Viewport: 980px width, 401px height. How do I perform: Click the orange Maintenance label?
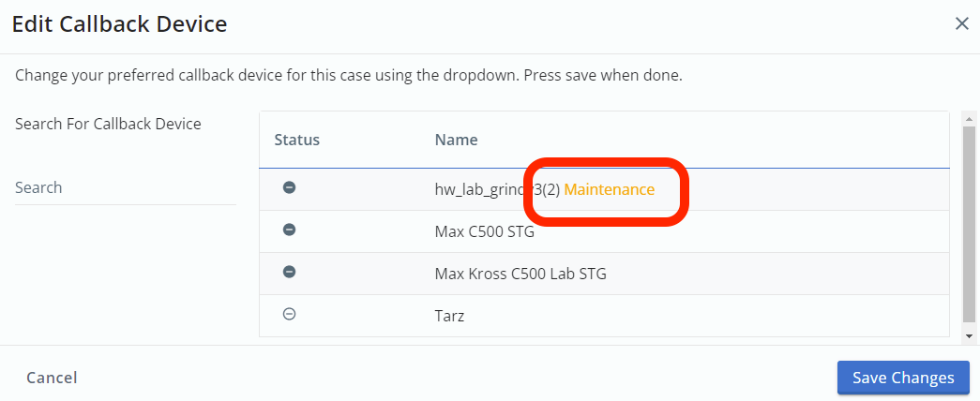point(610,189)
